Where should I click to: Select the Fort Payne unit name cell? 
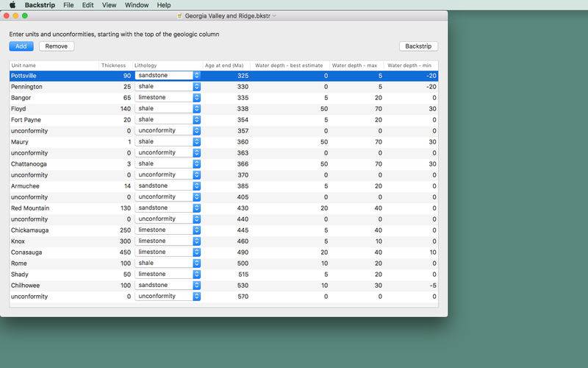[x=26, y=120]
